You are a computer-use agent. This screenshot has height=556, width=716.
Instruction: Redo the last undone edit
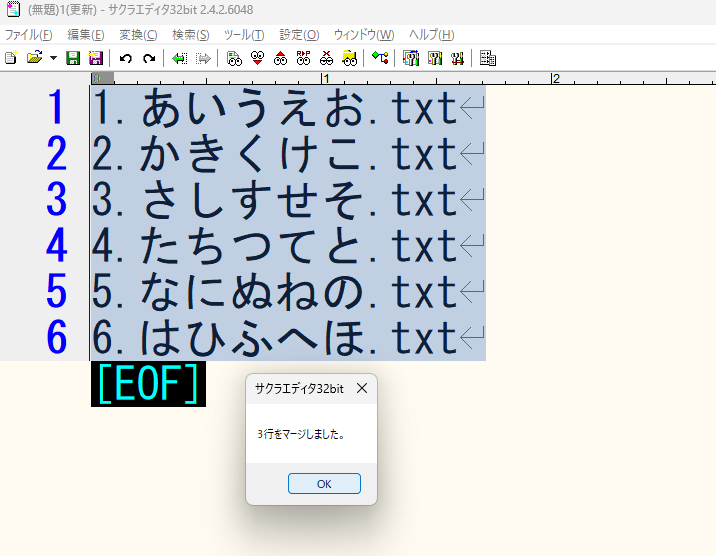point(149,58)
